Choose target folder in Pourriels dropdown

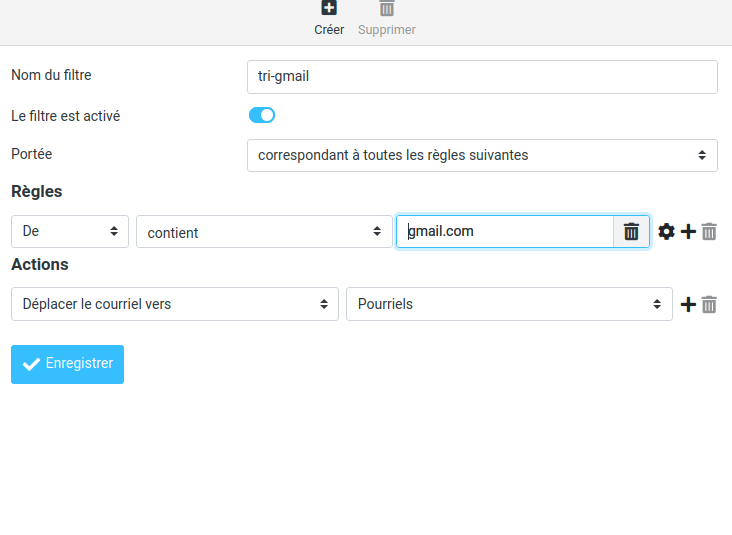[x=509, y=304]
